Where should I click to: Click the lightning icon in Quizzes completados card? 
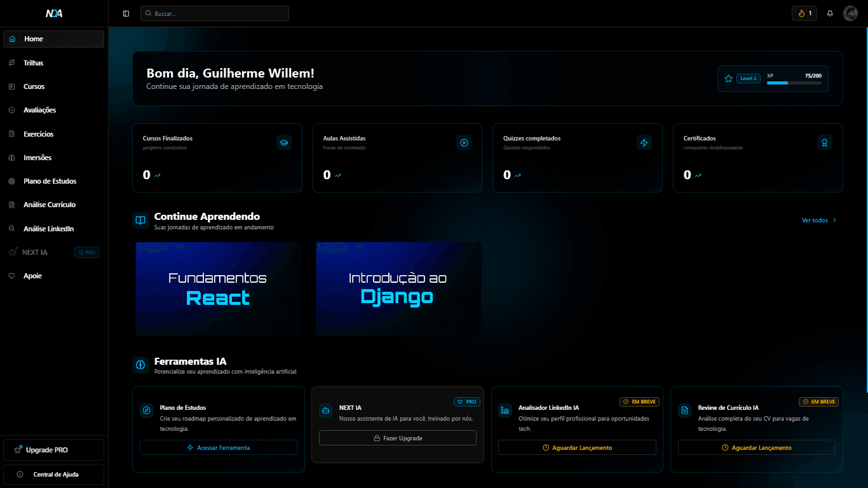(644, 142)
